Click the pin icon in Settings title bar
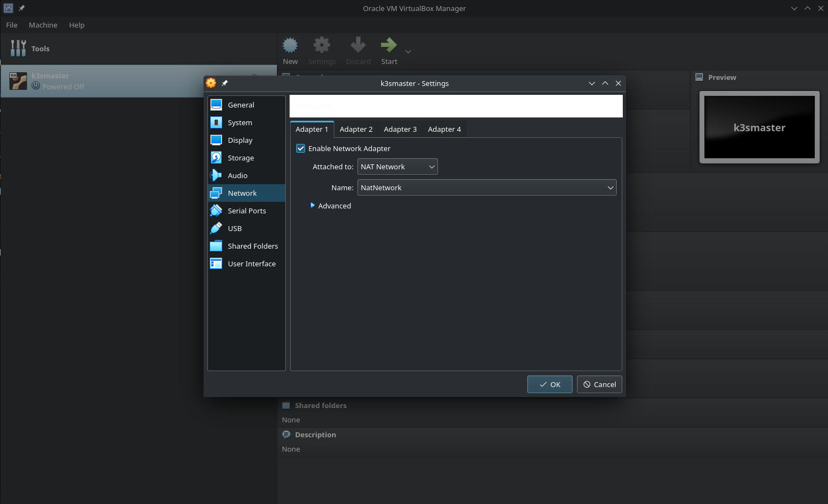Viewport: 828px width, 504px height. [225, 83]
